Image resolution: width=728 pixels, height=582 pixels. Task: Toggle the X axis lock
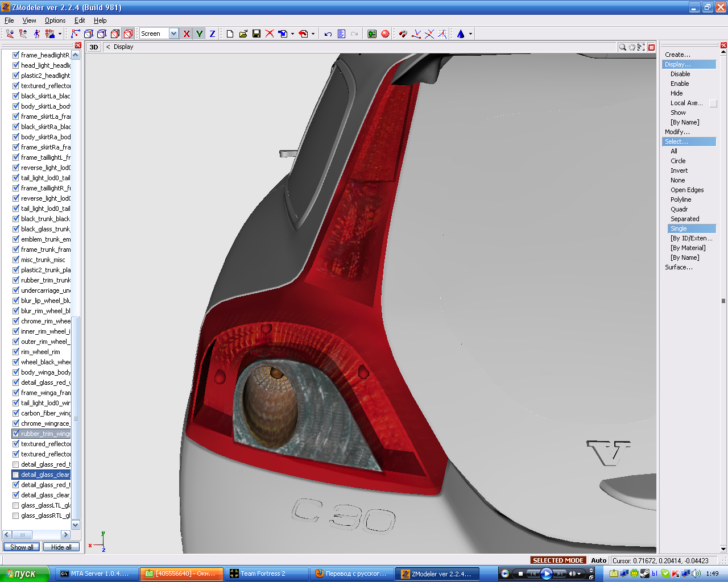pyautogui.click(x=187, y=34)
